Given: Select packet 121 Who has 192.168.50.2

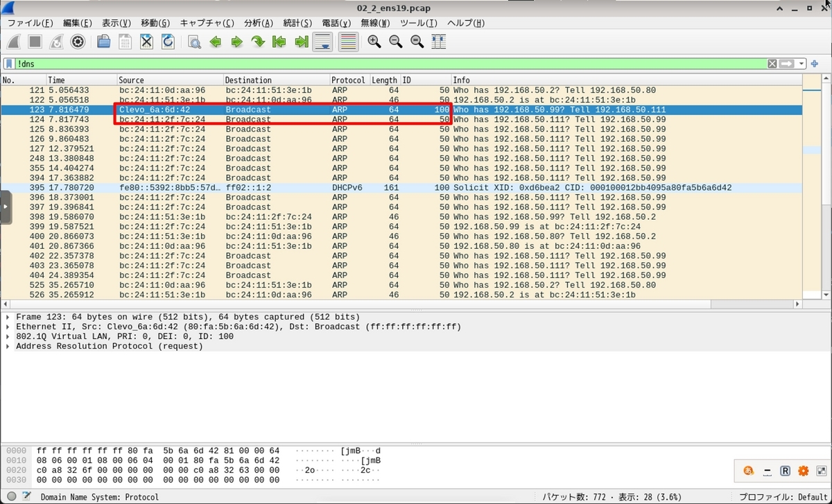Looking at the screenshot, I should 401,91.
